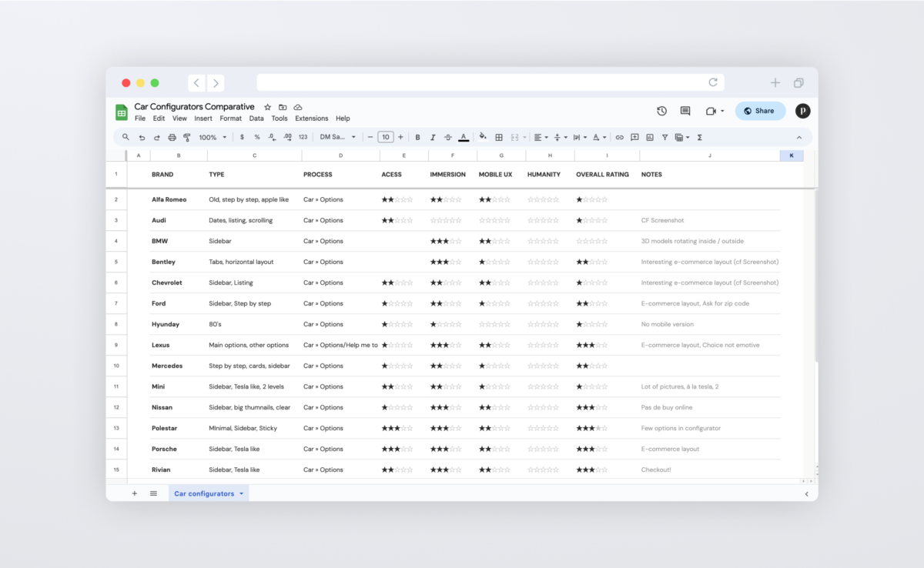Open the DM Sans font dropdown
This screenshot has width=924, height=568.
tap(338, 137)
